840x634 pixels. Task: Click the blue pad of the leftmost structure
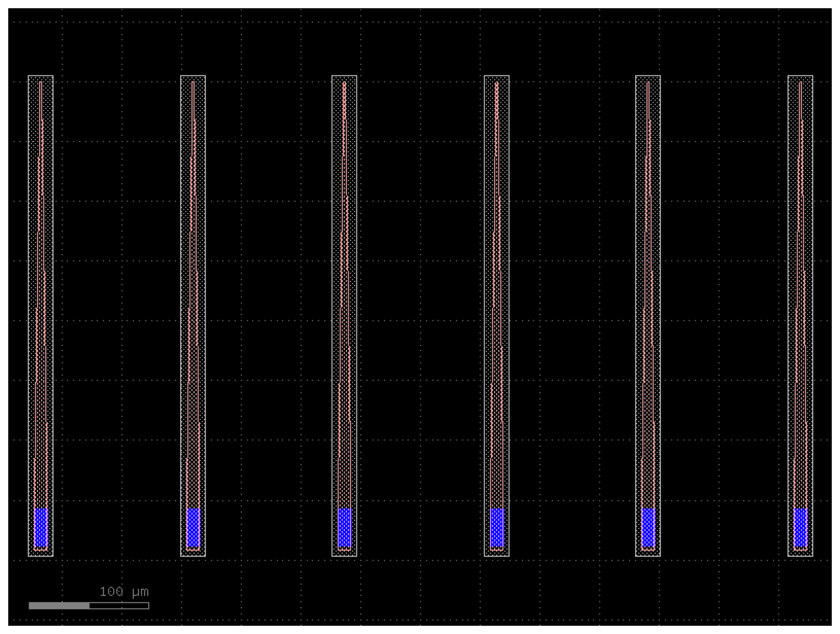(41, 528)
